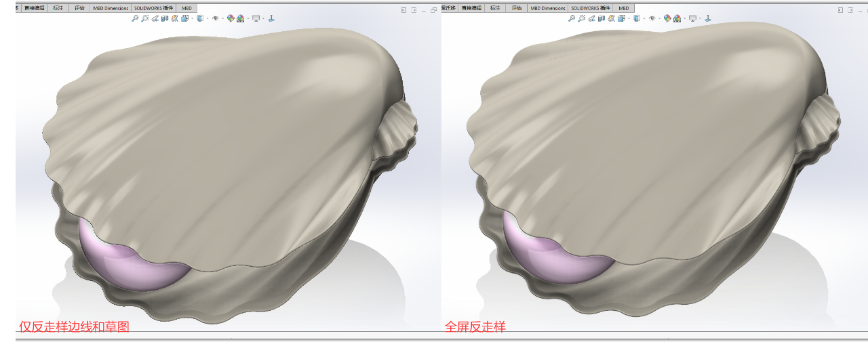The image size is (868, 342).
Task: Toggle Section View in left pane toolbar
Action: tap(165, 18)
